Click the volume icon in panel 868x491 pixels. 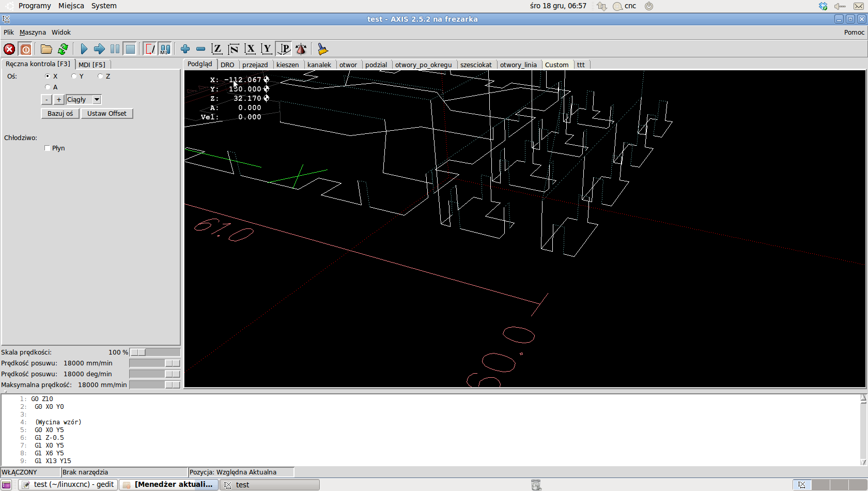(840, 6)
